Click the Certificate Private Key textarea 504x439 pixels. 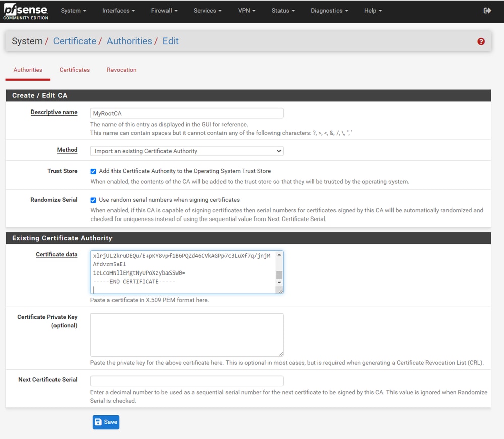tap(187, 335)
